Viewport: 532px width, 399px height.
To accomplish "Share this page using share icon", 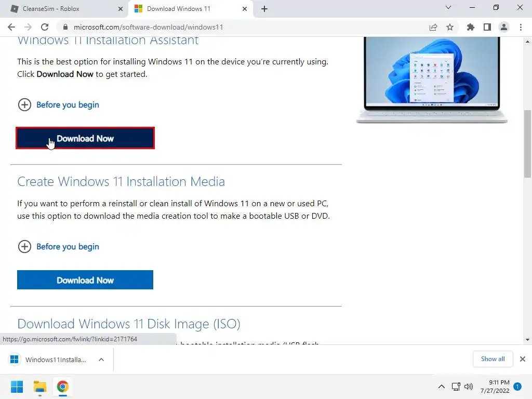I will pyautogui.click(x=433, y=28).
